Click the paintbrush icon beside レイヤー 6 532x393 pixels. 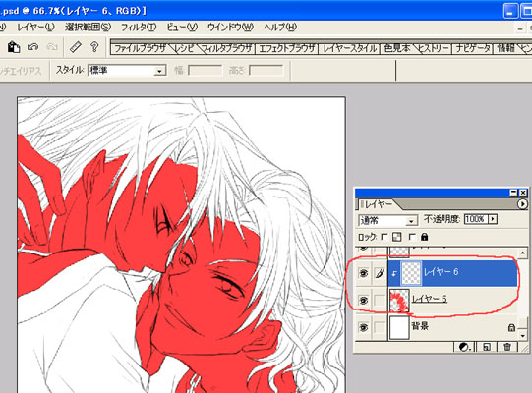pos(380,273)
